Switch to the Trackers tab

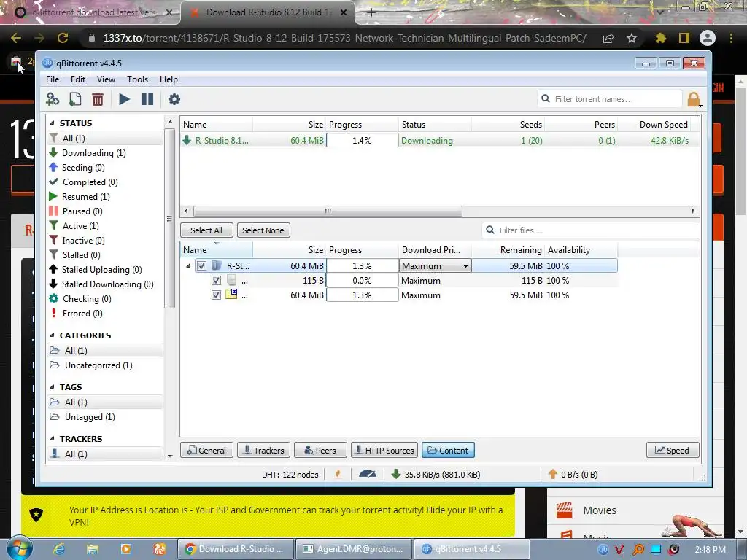pos(264,451)
